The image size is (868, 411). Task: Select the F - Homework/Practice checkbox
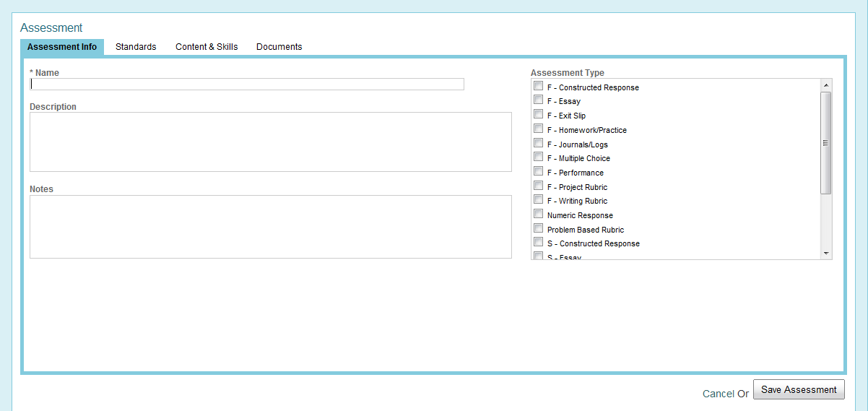(x=538, y=129)
